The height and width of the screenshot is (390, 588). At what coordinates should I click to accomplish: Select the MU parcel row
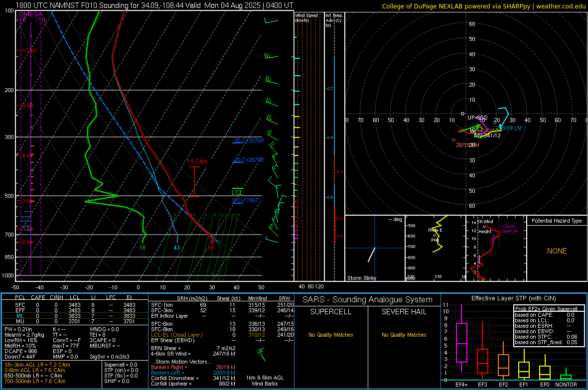75,321
